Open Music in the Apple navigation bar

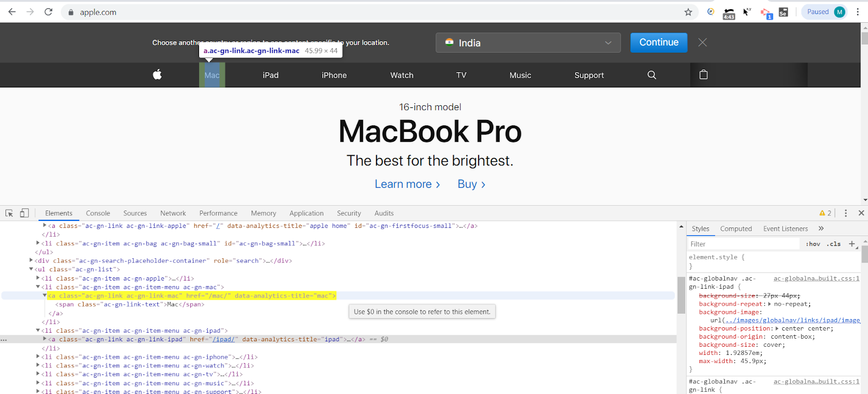pyautogui.click(x=520, y=75)
